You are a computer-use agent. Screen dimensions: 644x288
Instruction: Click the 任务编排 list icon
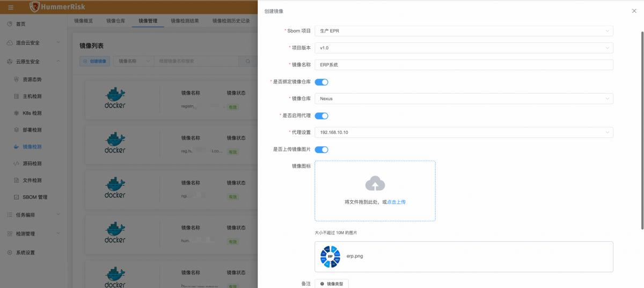(10, 215)
